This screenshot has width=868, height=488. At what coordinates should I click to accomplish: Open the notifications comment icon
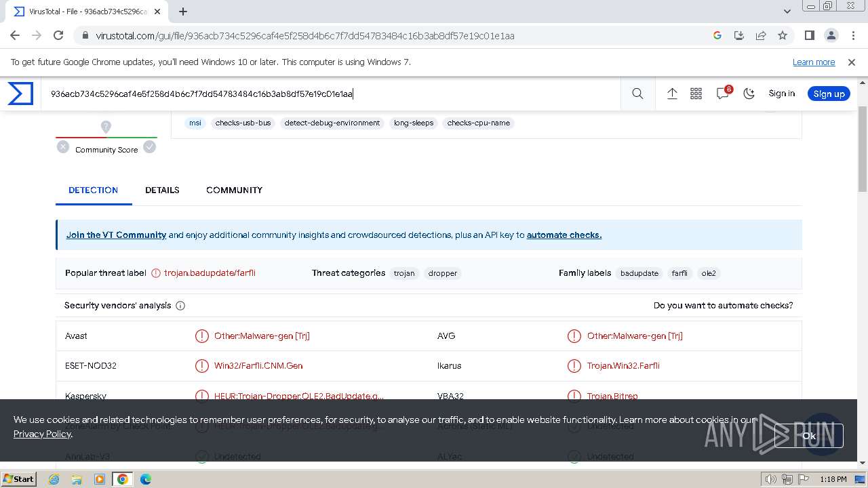(x=723, y=94)
